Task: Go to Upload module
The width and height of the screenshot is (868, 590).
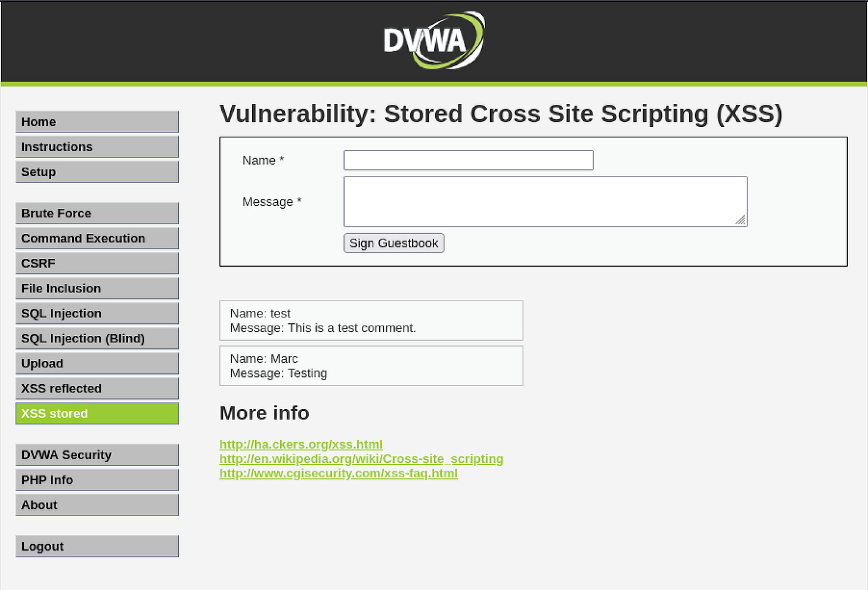Action: (x=97, y=363)
